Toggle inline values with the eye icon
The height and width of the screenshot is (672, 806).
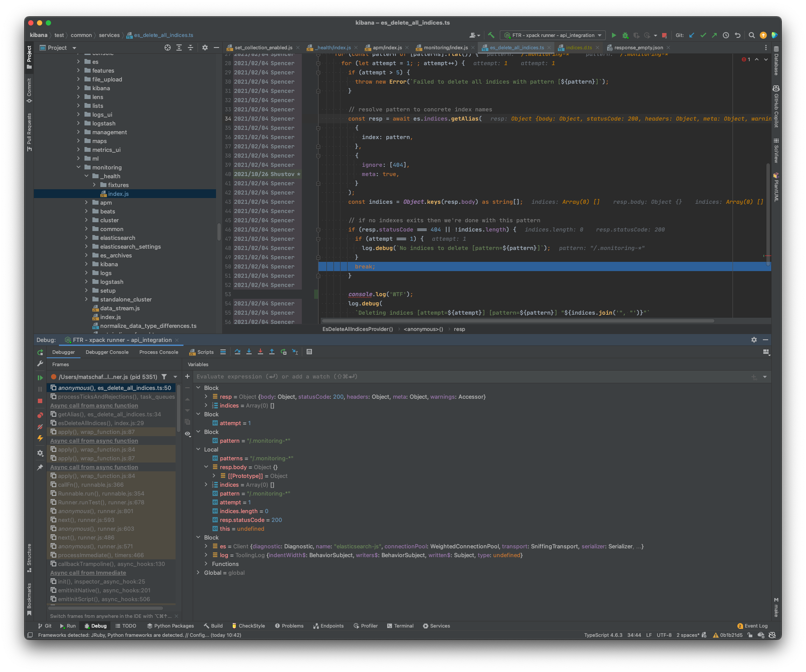(188, 434)
